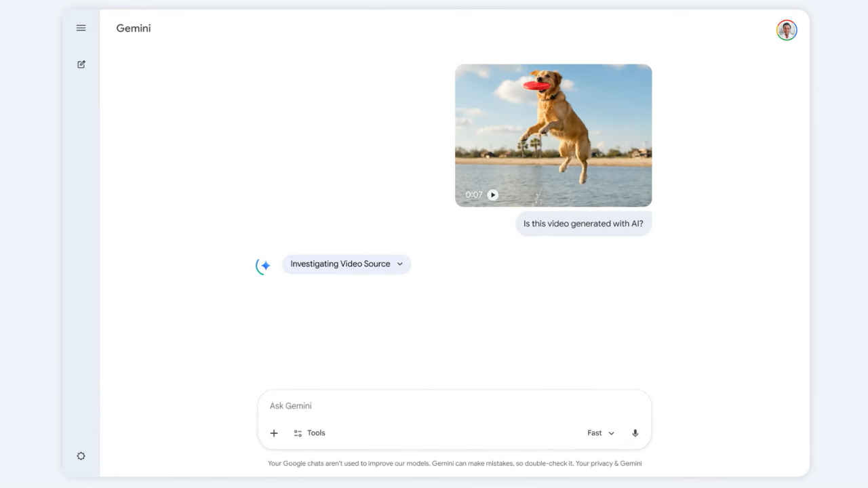Open the dog catching frisbee video thumbnail
The image size is (868, 488).
point(553,129)
